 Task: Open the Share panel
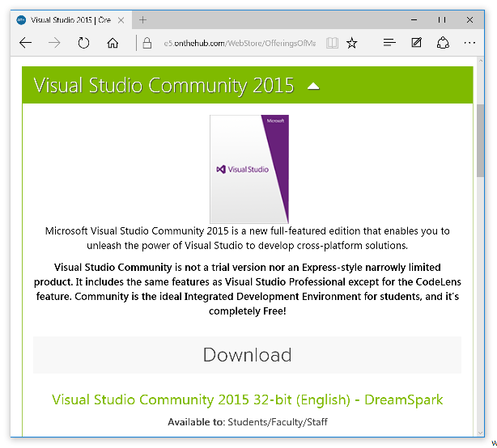click(443, 43)
